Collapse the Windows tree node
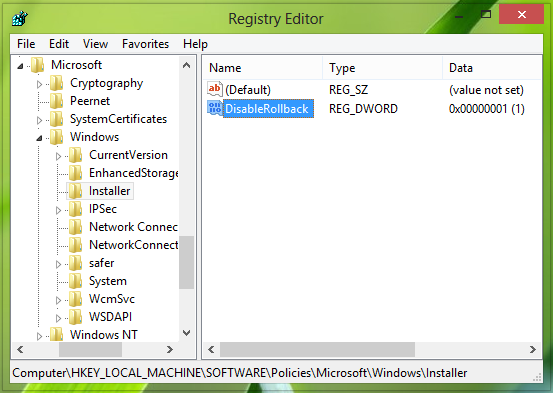Image resolution: width=553 pixels, height=393 pixels. (x=40, y=138)
